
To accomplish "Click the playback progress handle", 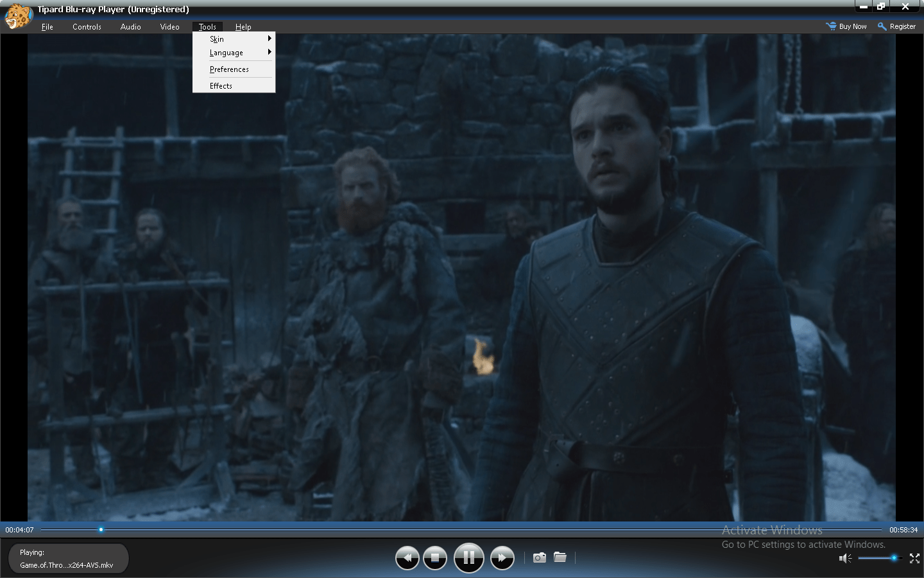I will tap(101, 530).
